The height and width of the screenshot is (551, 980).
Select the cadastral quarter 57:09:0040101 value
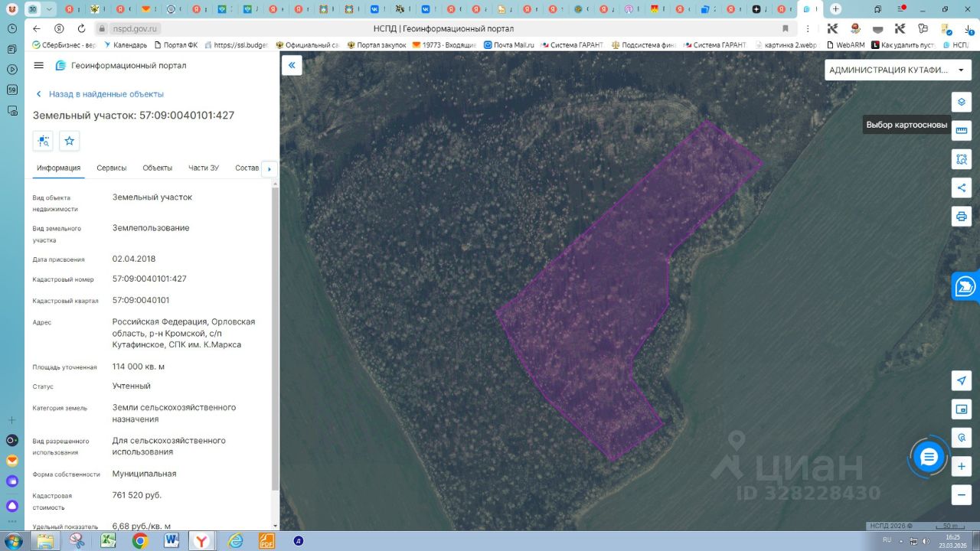(141, 300)
